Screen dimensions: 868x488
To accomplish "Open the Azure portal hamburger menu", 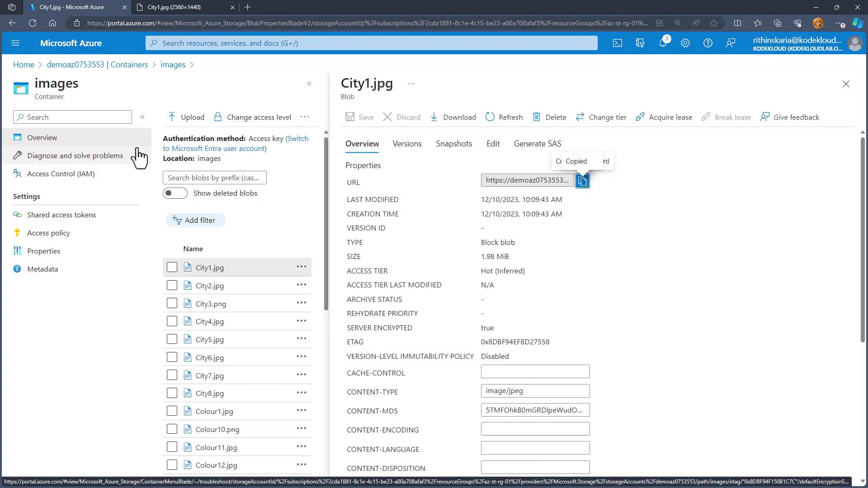I will click(x=15, y=43).
